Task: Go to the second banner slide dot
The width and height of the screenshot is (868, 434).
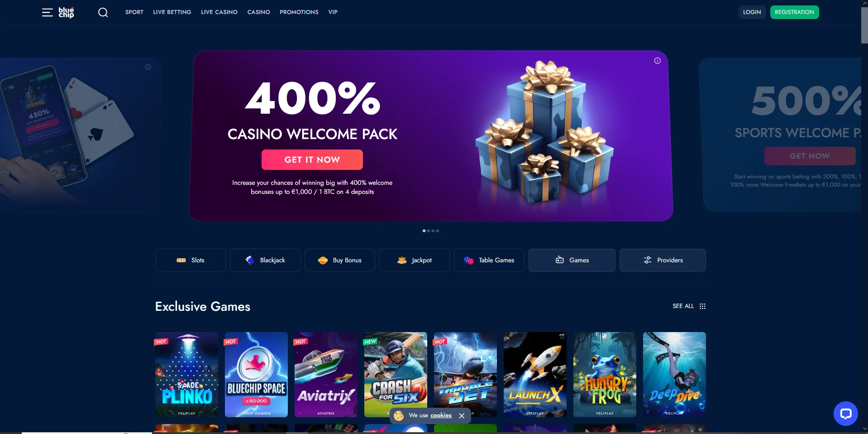Action: coord(429,231)
